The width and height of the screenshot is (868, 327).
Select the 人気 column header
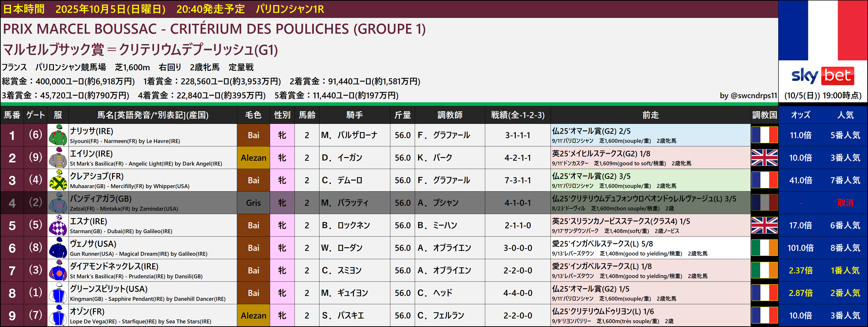[845, 115]
